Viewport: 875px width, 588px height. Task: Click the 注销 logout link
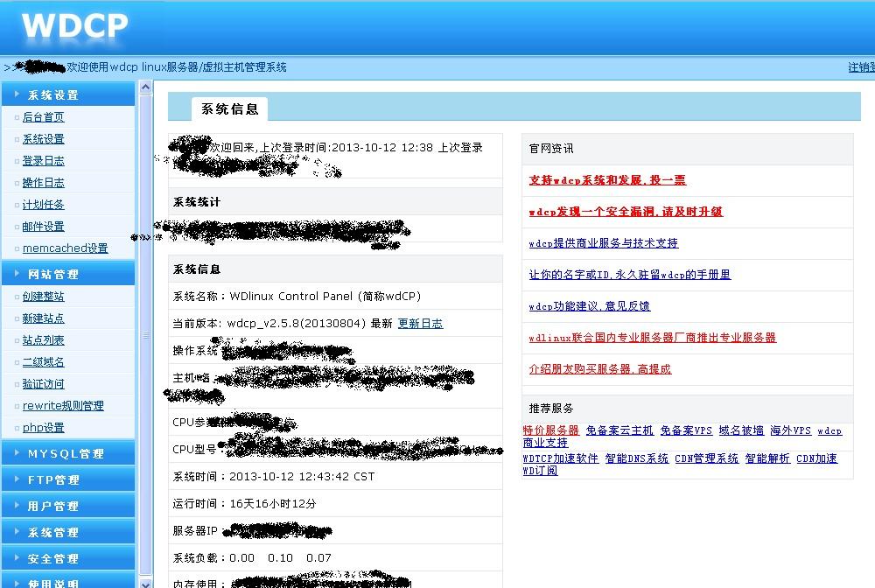coord(861,67)
